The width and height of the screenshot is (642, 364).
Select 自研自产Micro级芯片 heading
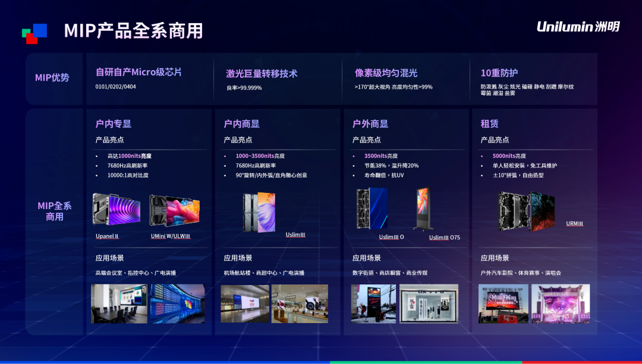click(139, 72)
